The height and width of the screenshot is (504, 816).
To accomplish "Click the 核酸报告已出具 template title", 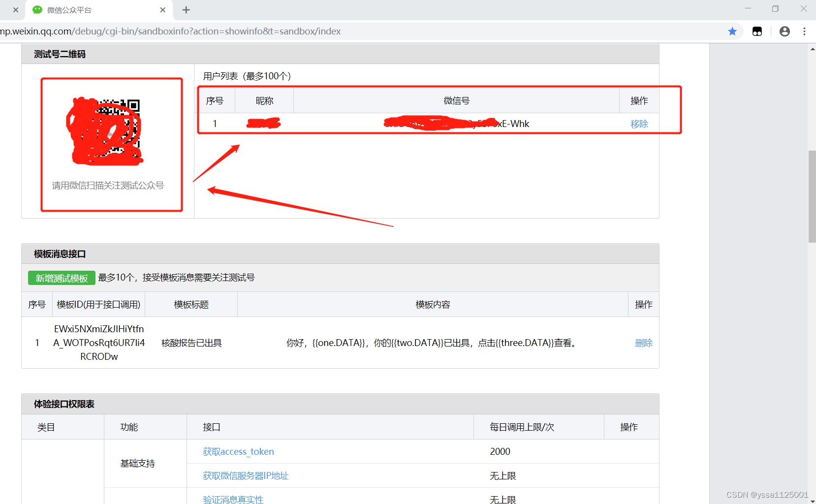I will coord(191,343).
